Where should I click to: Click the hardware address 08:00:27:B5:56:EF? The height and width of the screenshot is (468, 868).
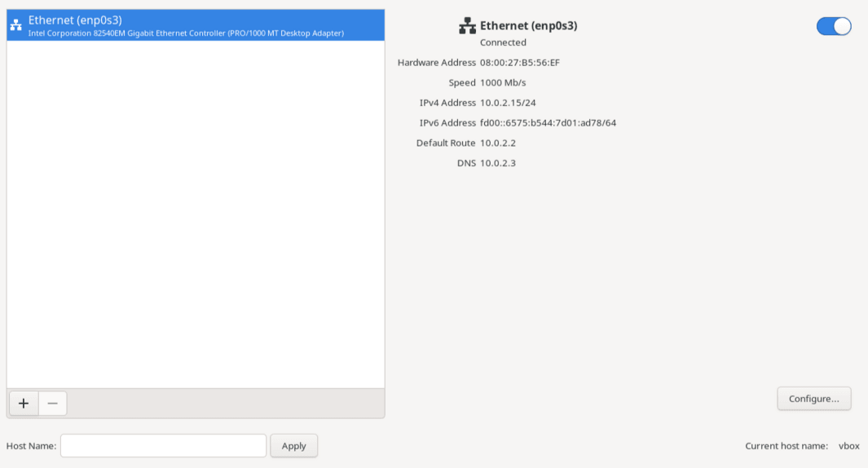coord(520,63)
